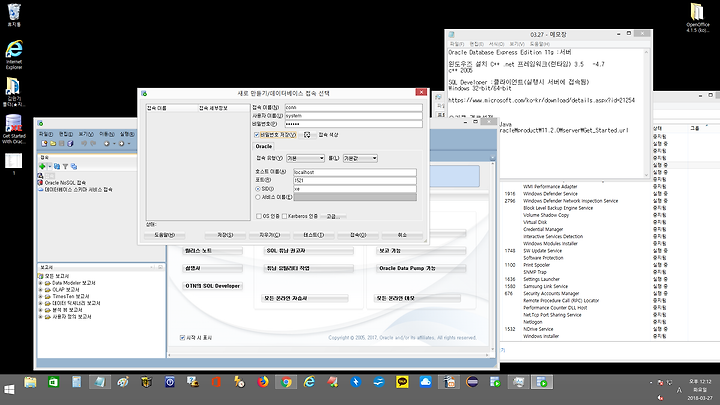Open the role dropdown
This screenshot has height=405, width=720.
[x=360, y=158]
